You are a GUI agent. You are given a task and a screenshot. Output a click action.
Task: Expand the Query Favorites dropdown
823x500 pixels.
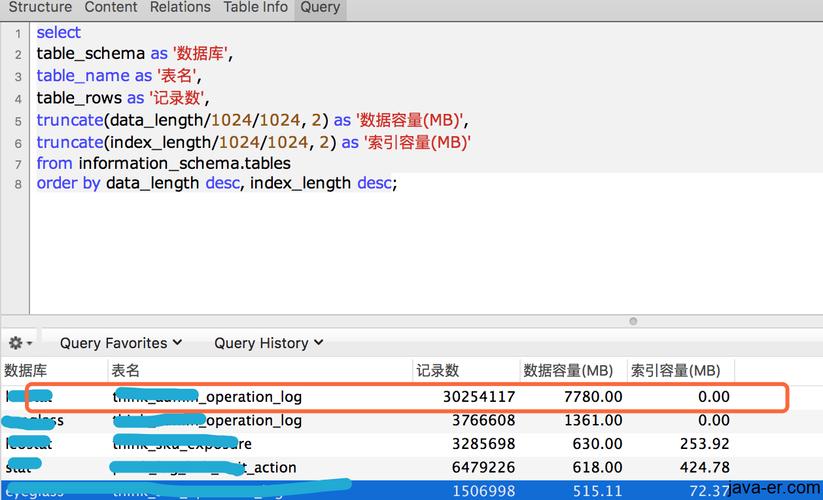(x=121, y=343)
